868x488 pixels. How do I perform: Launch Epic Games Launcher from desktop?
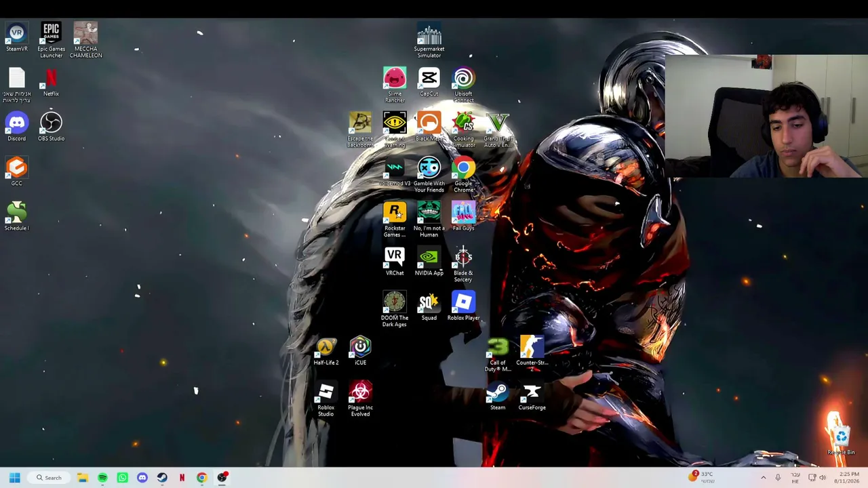coord(51,41)
